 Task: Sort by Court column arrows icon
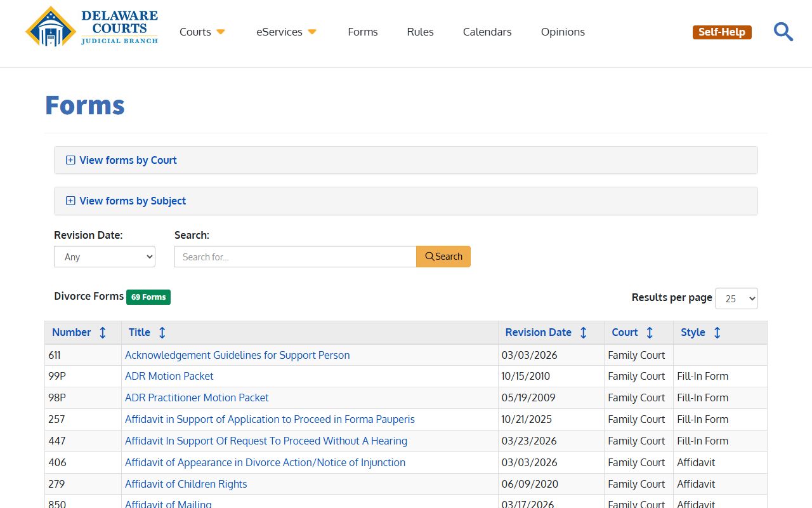[650, 332]
